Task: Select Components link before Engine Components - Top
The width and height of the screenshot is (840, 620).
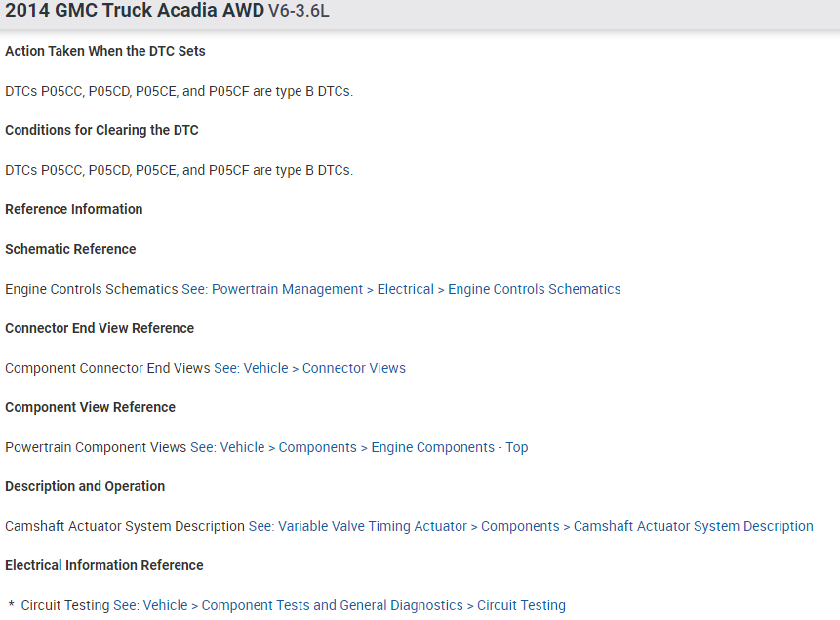Action: tap(317, 447)
